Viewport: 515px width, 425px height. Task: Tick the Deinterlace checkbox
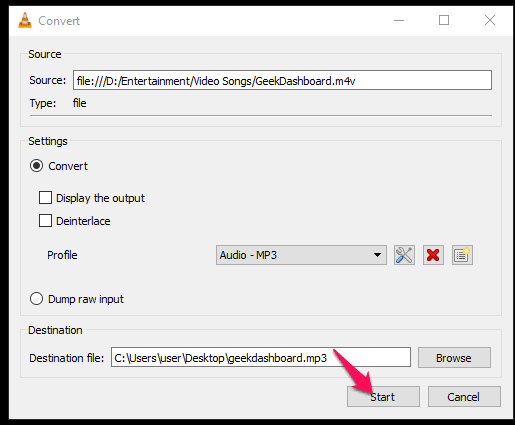45,221
